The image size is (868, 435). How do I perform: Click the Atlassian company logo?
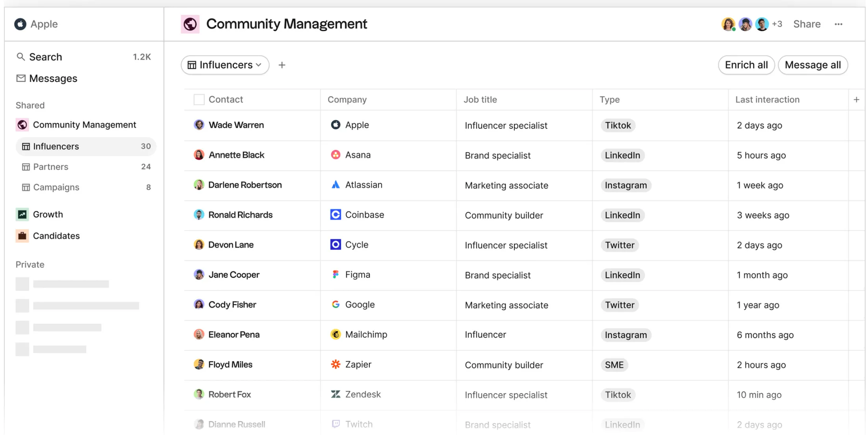(336, 185)
